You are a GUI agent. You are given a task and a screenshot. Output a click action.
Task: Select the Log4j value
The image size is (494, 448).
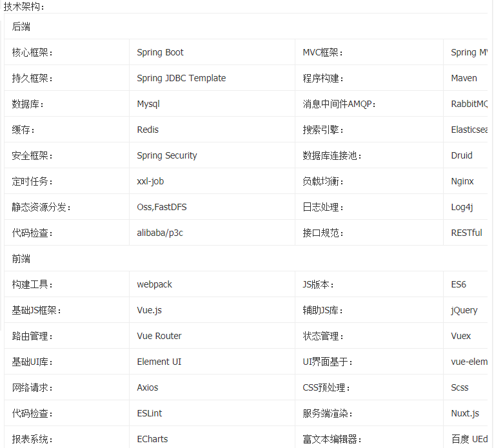tap(462, 207)
